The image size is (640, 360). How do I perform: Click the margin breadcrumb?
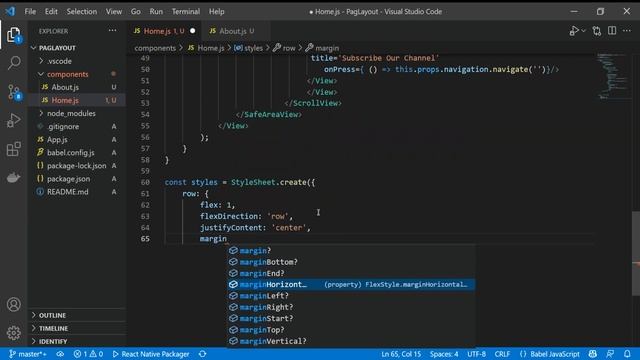pyautogui.click(x=322, y=48)
